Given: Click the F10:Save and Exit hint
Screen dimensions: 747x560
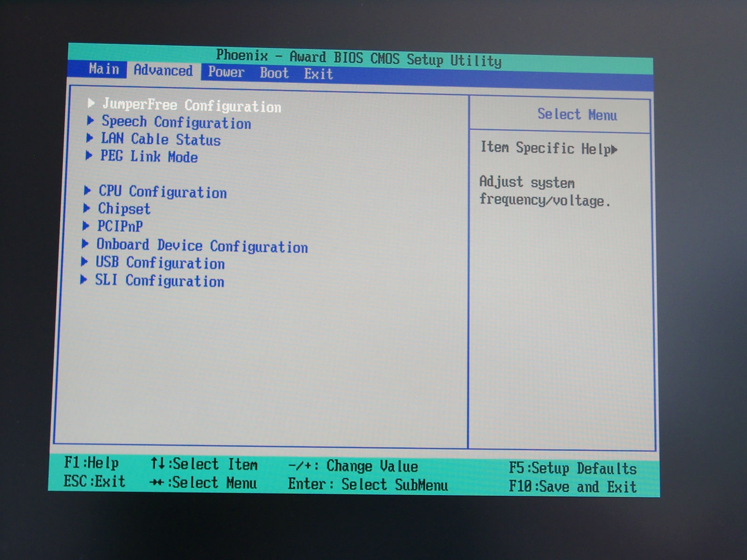Looking at the screenshot, I should (573, 487).
